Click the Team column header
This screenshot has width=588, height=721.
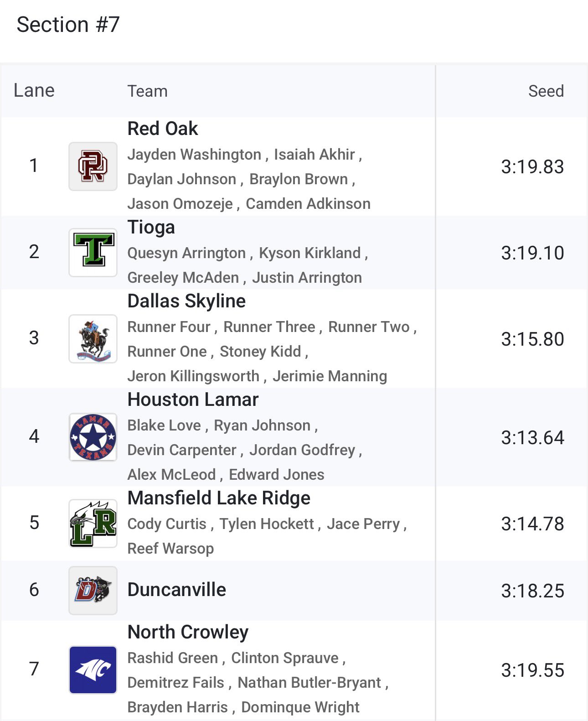tap(147, 91)
